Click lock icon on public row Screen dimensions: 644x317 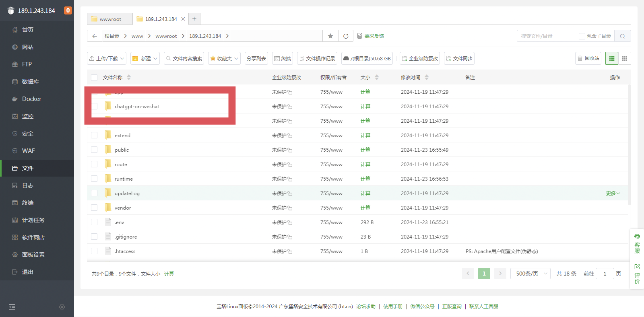(290, 150)
